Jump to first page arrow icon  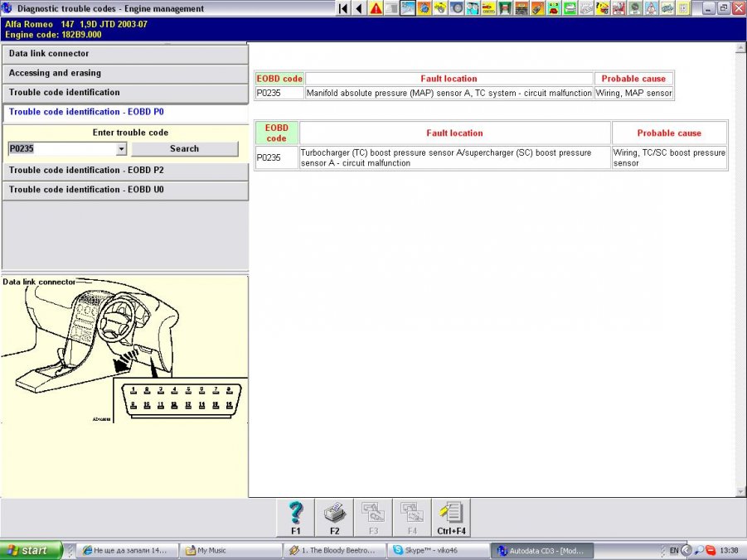pyautogui.click(x=343, y=8)
